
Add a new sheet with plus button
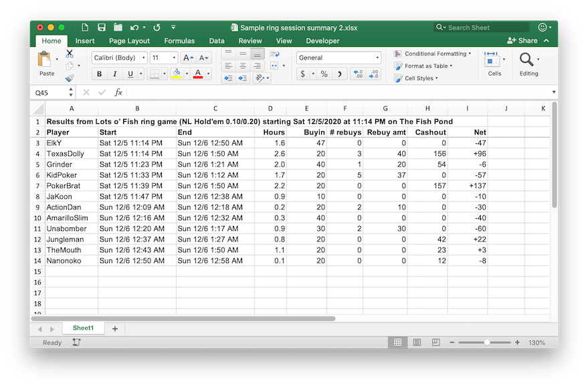click(x=115, y=328)
